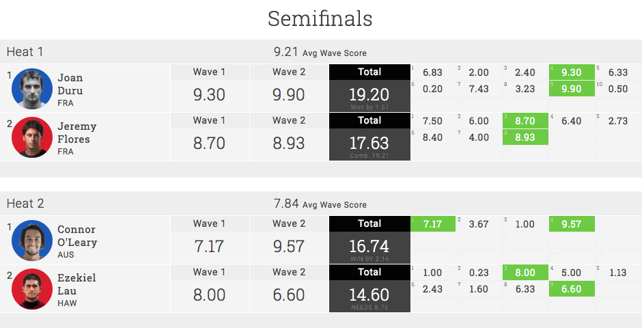Viewport: 644px width, 328px height.
Task: Open Connor O'Leary's profile name link
Action: tap(76, 236)
